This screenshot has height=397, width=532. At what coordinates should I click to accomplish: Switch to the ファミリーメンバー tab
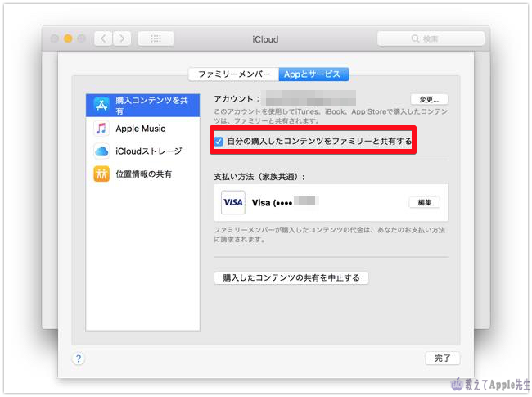point(234,74)
